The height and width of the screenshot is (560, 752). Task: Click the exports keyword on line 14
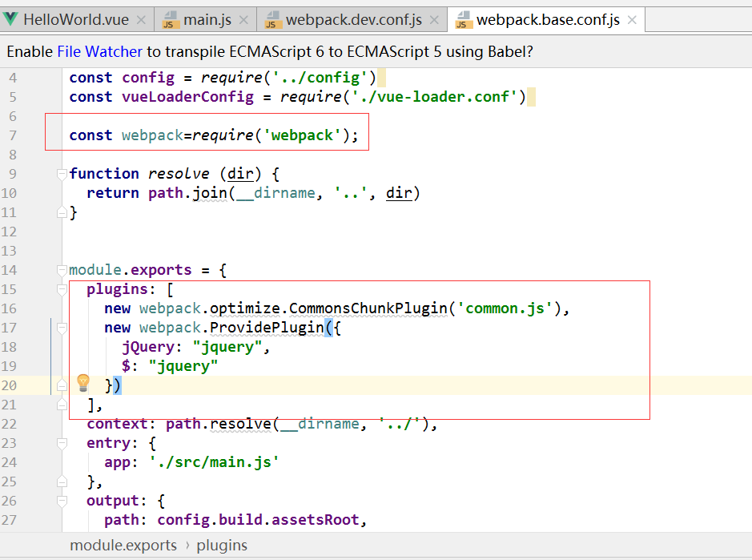pos(161,270)
